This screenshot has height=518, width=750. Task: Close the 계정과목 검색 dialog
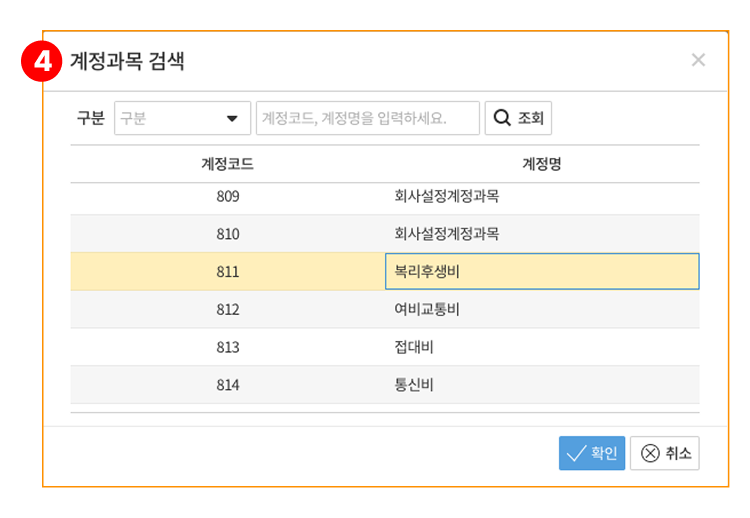[x=698, y=60]
